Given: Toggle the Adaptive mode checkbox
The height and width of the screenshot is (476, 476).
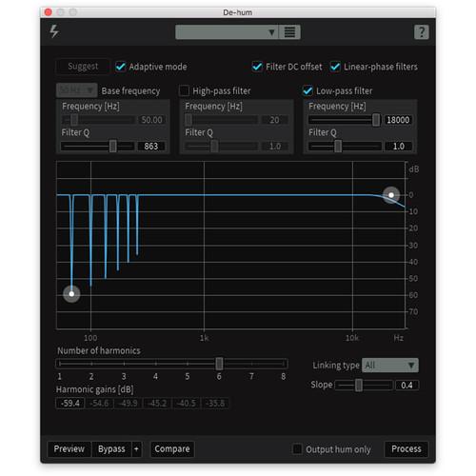Looking at the screenshot, I should 121,67.
